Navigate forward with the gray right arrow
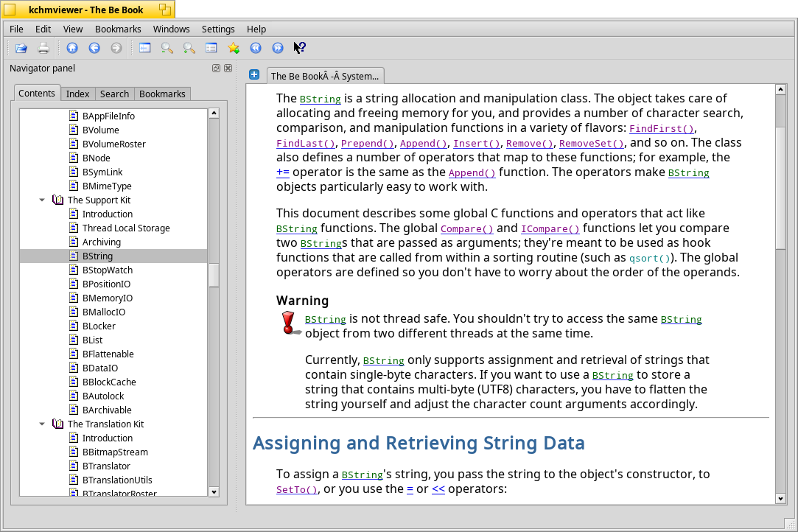 coord(116,48)
